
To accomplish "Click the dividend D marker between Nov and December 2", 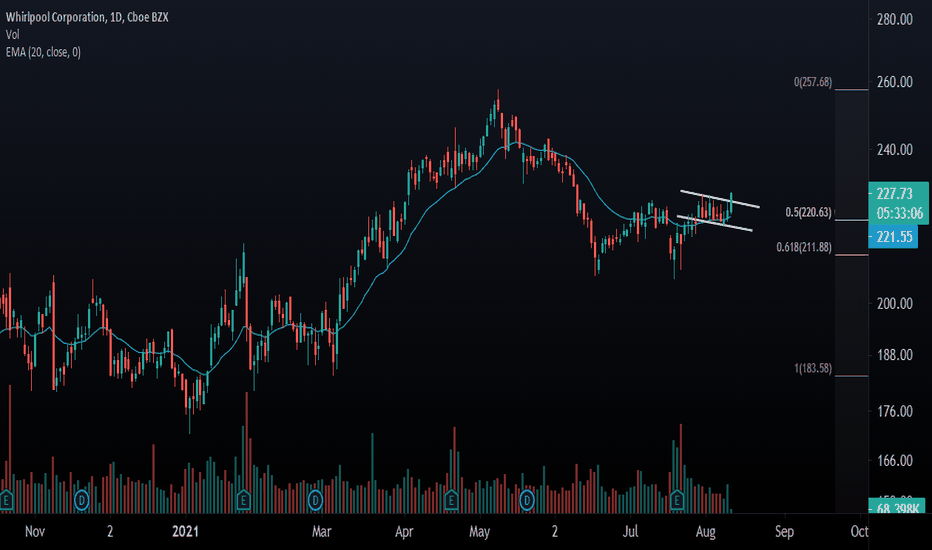I will (x=81, y=501).
